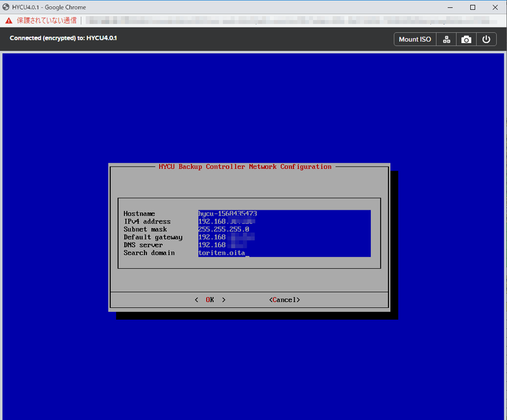Click the 'IPv4 address' label
Viewport: 507px width, 420px height.
[147, 222]
